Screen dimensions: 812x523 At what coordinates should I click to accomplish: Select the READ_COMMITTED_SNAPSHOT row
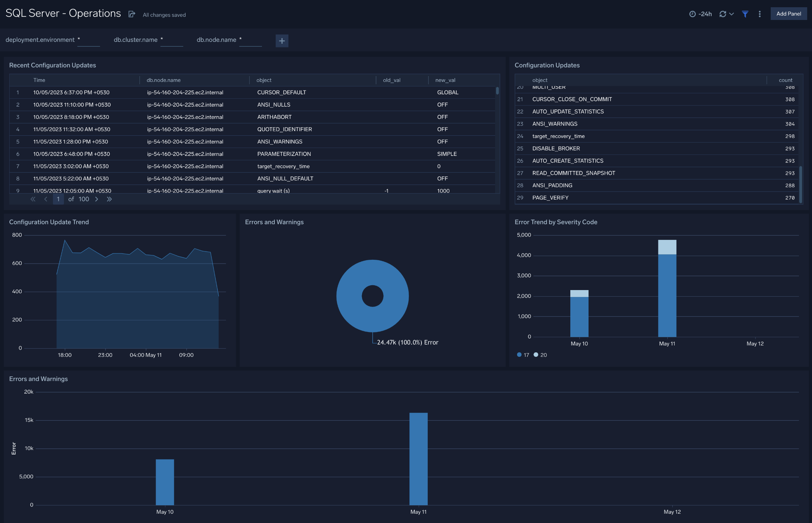coord(657,173)
